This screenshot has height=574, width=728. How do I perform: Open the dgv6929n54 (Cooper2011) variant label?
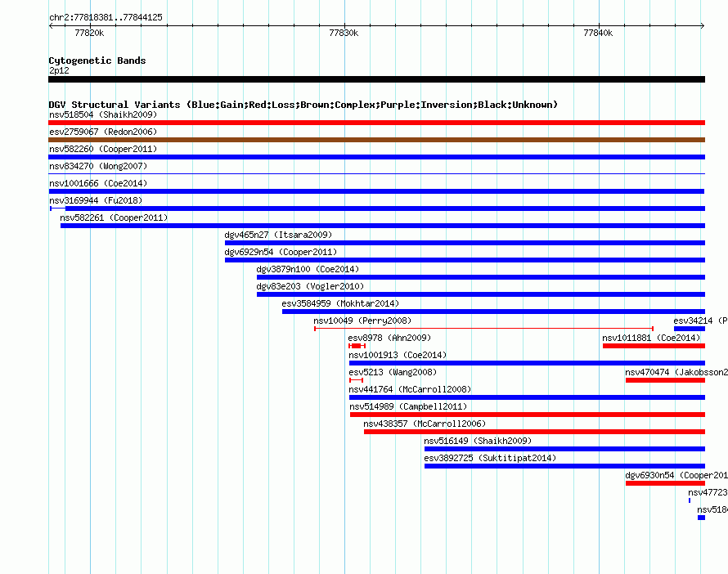point(281,252)
